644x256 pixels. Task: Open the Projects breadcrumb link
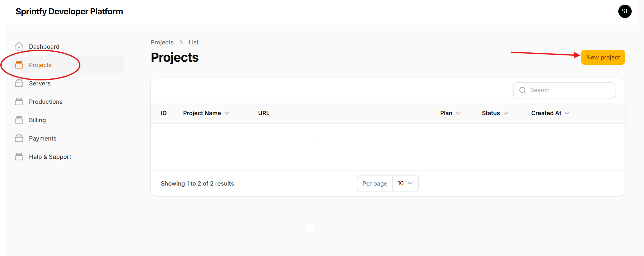tap(162, 42)
